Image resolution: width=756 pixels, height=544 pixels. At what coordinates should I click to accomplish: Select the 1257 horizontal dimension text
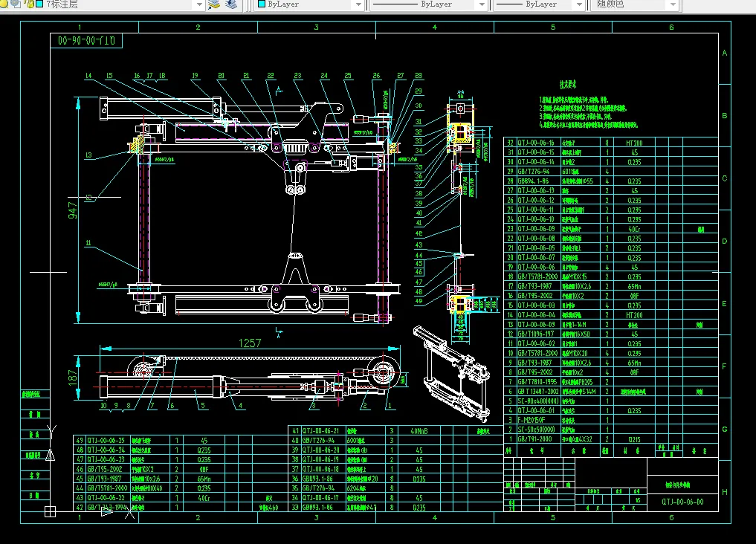(x=250, y=343)
